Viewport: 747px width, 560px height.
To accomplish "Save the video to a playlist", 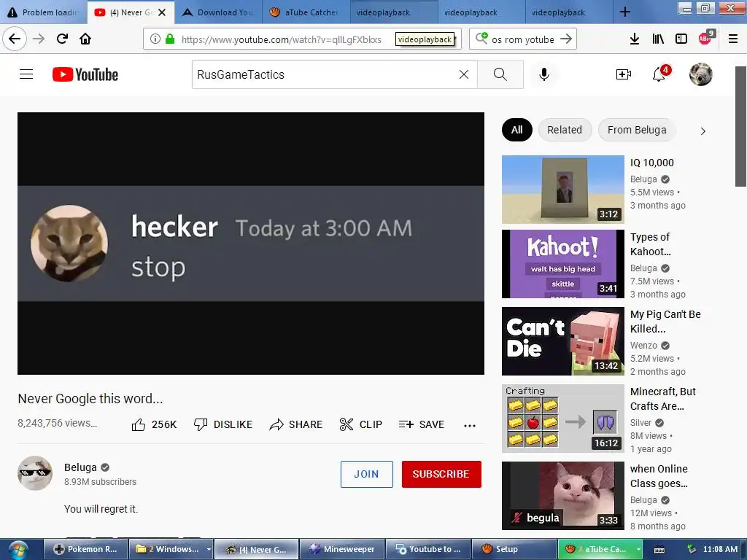I will 421,424.
